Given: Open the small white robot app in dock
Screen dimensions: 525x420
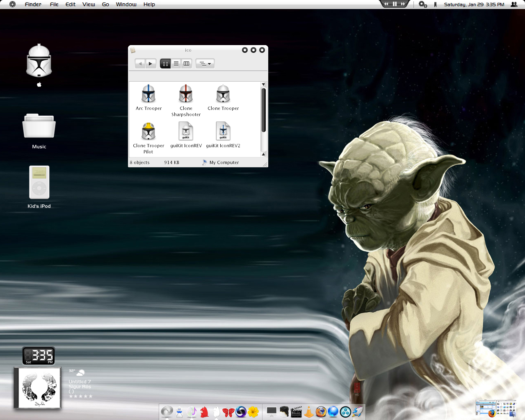Looking at the screenshot, I should [179, 412].
